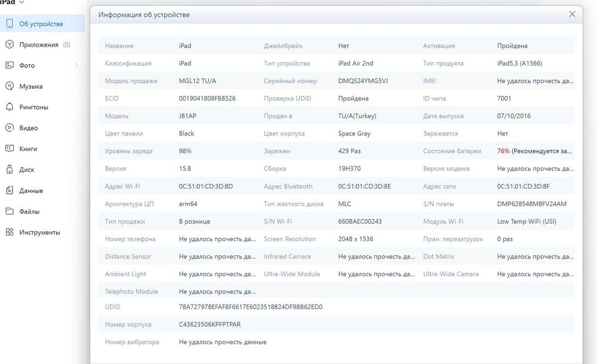
Task: Open the Инструменты section
Action: (x=42, y=232)
